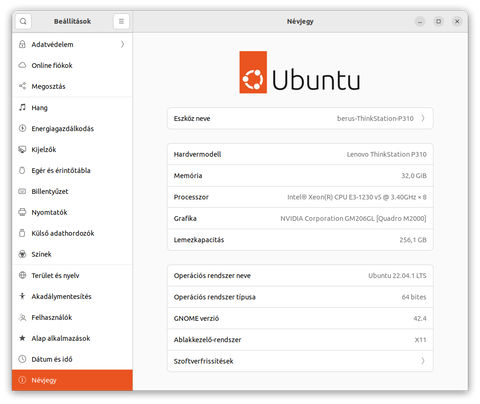Viewport: 480px width, 404px height.
Task: Click the mouse icon beside Egér és érintőtábla
Action: pos(22,170)
